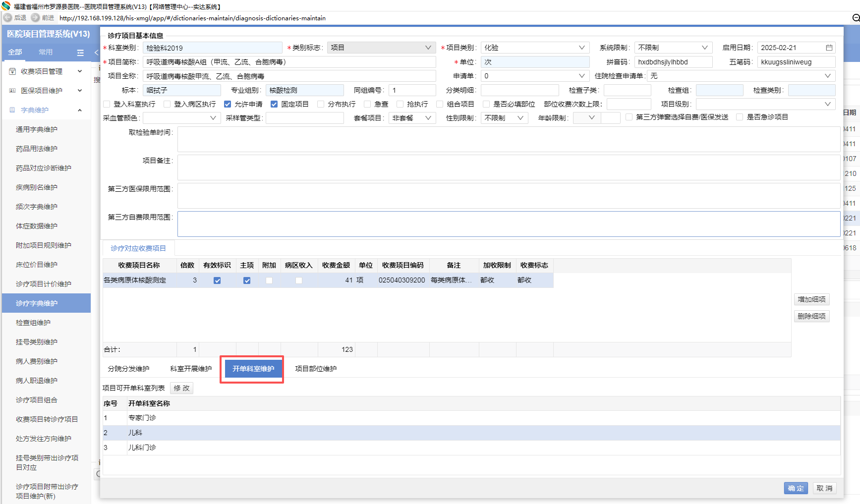
Task: Switch to the 常用 sidebar tab
Action: [46, 52]
